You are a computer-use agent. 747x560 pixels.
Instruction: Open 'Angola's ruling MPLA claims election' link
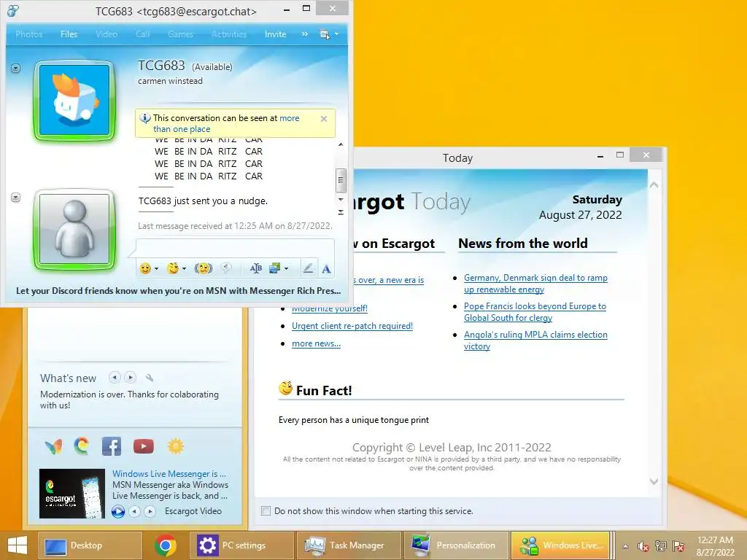click(535, 340)
